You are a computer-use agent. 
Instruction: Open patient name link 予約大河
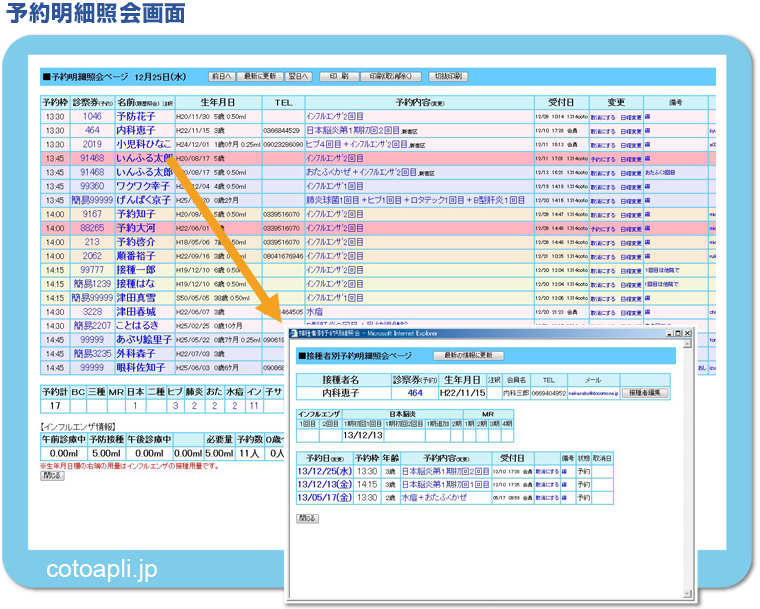136,228
